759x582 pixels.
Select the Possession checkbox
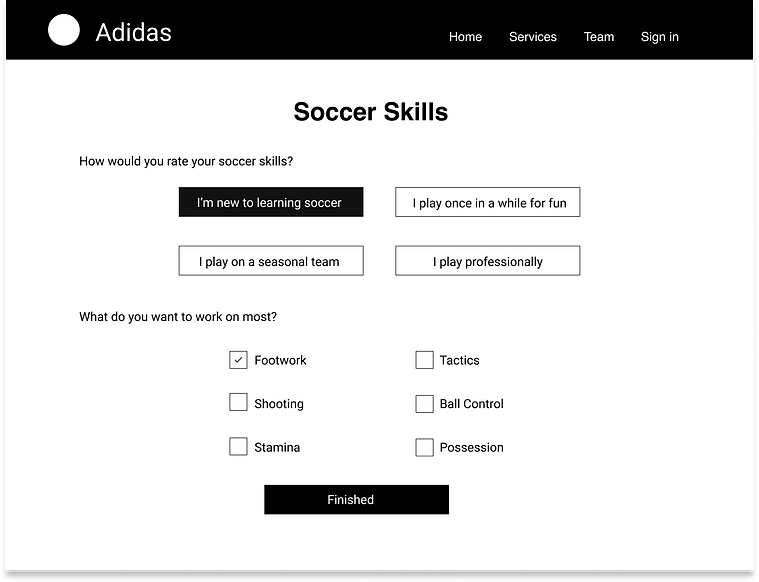(x=424, y=447)
